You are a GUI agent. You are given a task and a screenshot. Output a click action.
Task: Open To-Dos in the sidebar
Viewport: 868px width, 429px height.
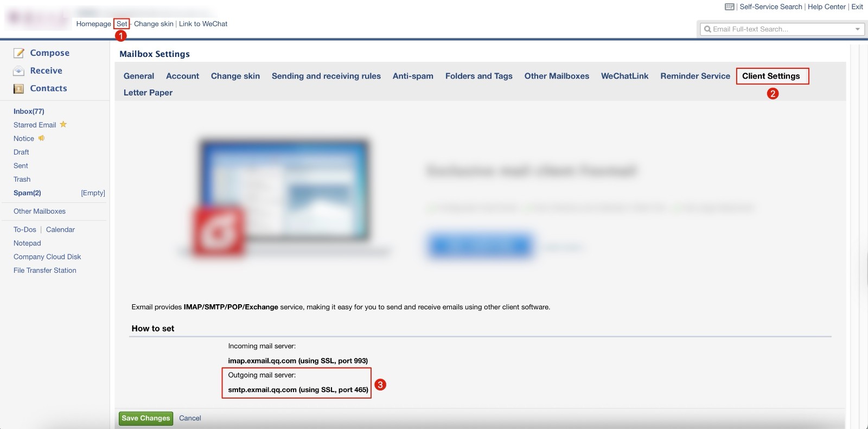pyautogui.click(x=25, y=230)
